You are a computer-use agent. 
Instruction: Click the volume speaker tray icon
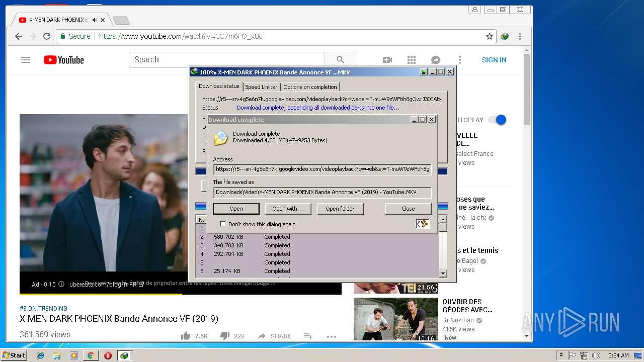point(596,355)
